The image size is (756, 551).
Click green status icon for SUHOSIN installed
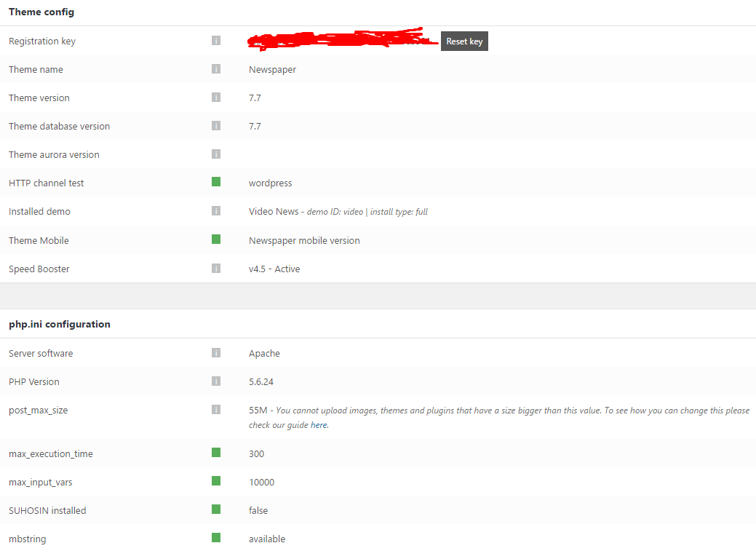pyautogui.click(x=216, y=510)
